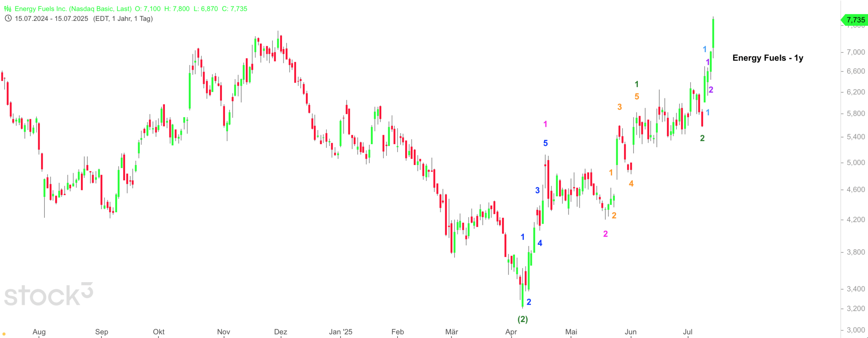Viewport: 868px width, 338px height.
Task: Select the dark green wave label 2
Action: (702, 138)
